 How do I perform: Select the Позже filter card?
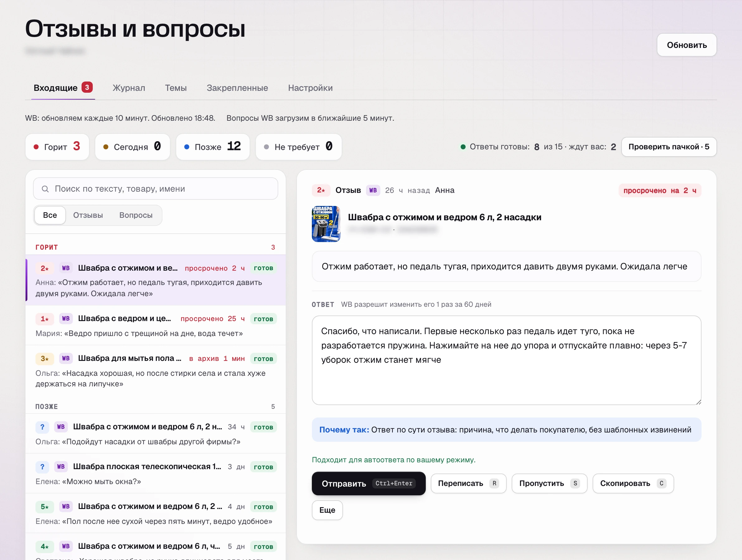tap(213, 147)
